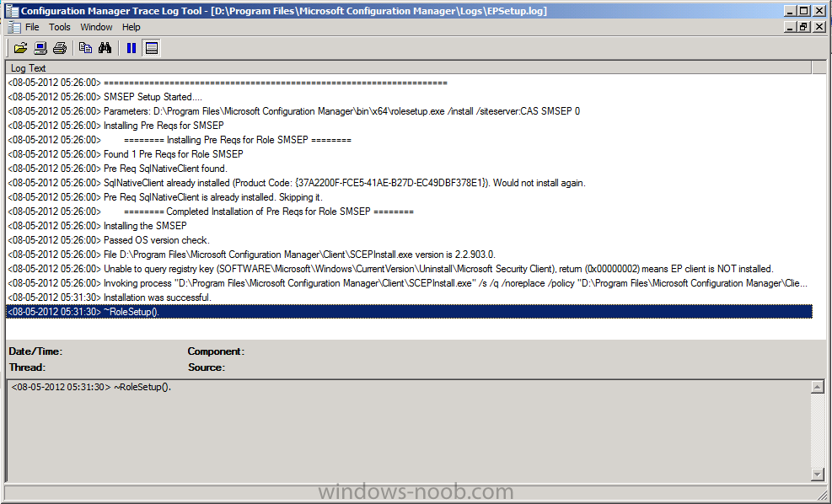Select the 'Parameters:' rolesetup.exe log line

pos(409,111)
